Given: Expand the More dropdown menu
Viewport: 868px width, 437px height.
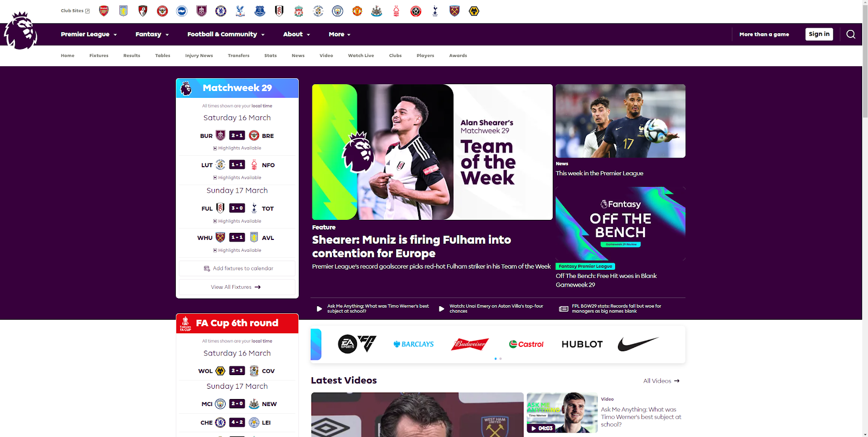Looking at the screenshot, I should 340,34.
